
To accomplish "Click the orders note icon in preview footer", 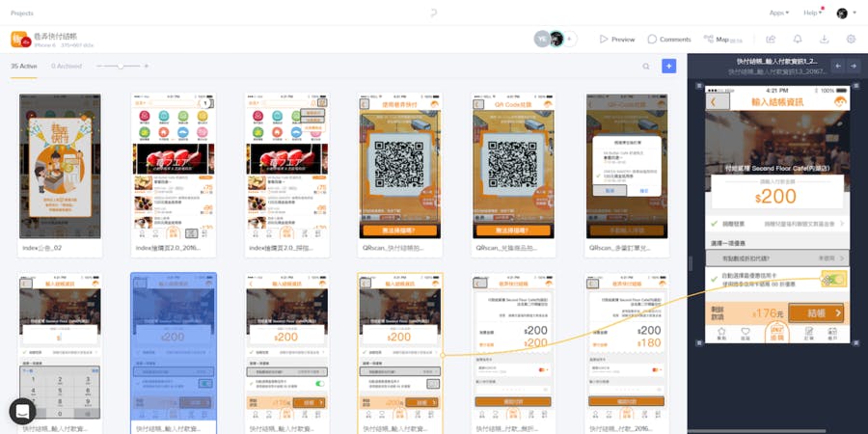I will click(x=809, y=334).
